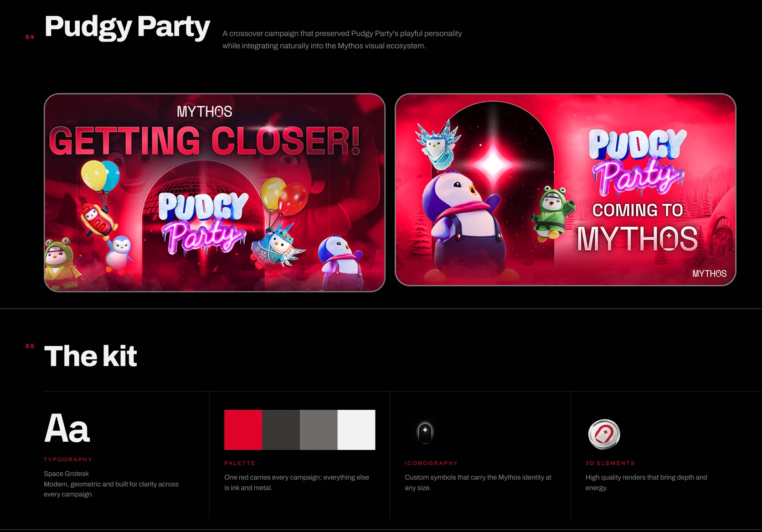The height and width of the screenshot is (532, 762).
Task: Open the Getting Closer campaign banner
Action: pyautogui.click(x=215, y=192)
